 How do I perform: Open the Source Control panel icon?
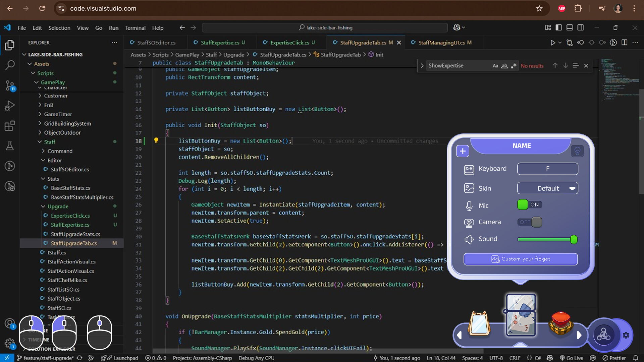point(10,85)
